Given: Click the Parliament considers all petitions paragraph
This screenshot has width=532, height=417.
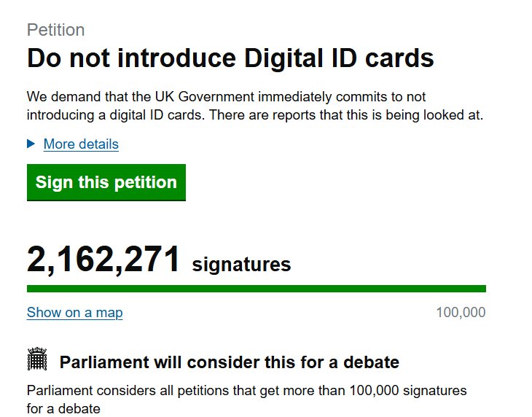Looking at the screenshot, I should (x=247, y=400).
